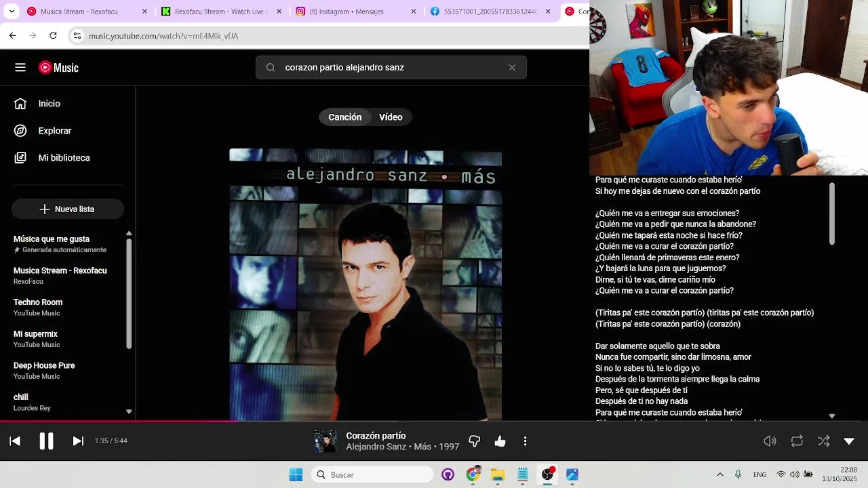868x488 pixels.
Task: Click the taskbar Buscar search box
Action: coord(372,475)
